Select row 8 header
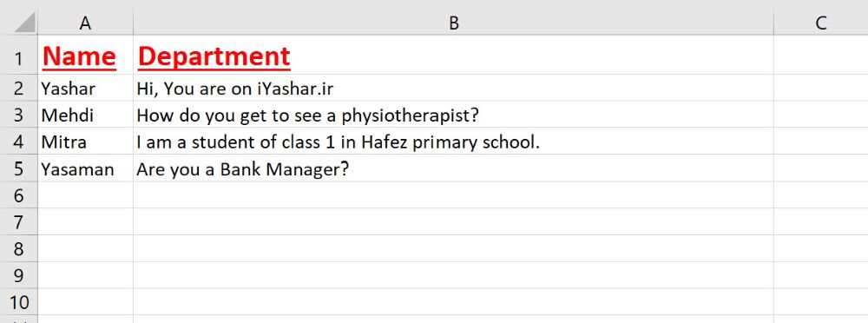The width and height of the screenshot is (868, 323). coord(19,248)
